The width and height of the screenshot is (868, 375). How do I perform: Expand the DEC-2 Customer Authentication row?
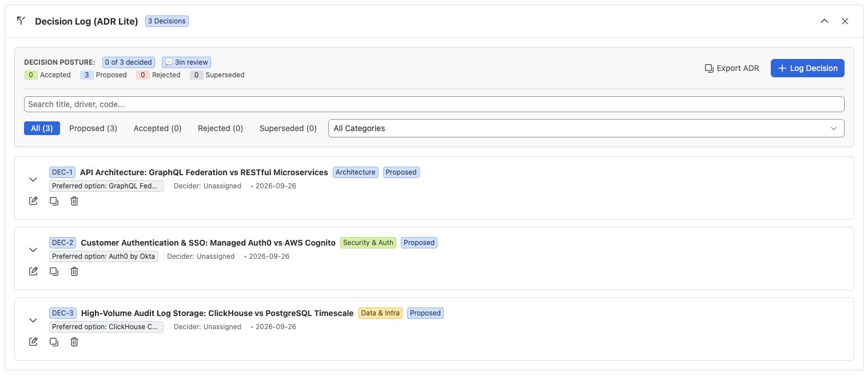pos(33,250)
